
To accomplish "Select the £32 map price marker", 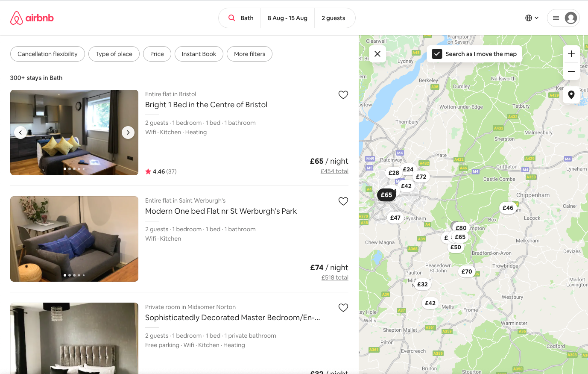I will tap(422, 284).
